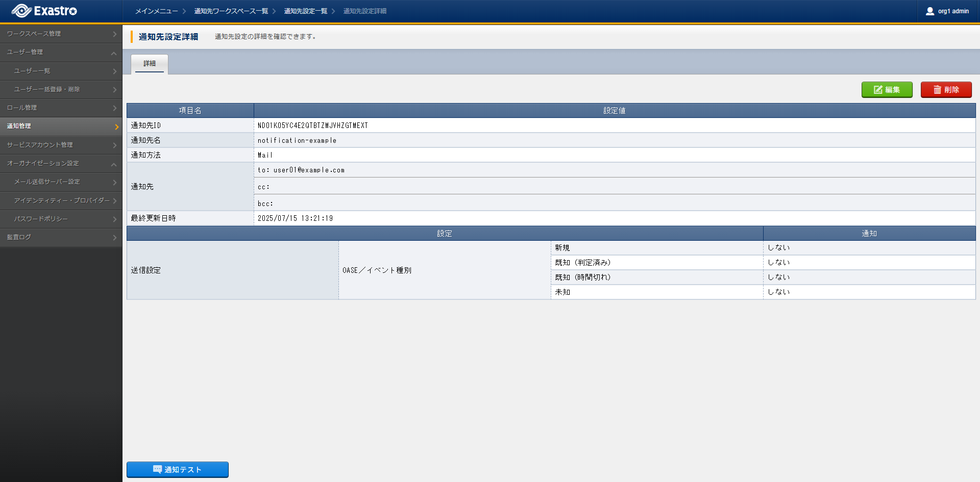The width and height of the screenshot is (980, 482).
Task: Return to 通知先設定一覧 breadcrumb
Action: pos(305,11)
